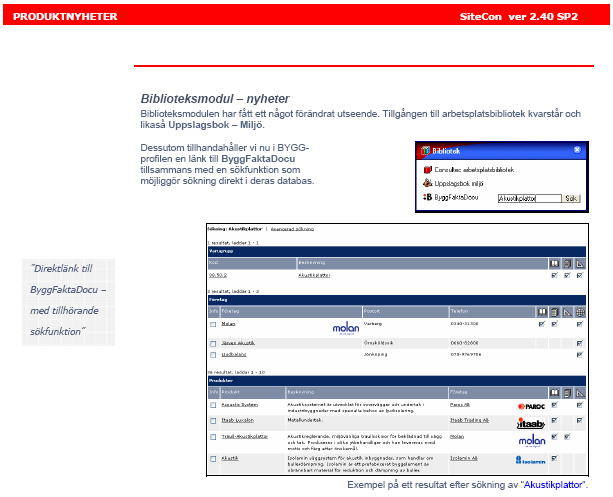
Task: Click the Produkt column header
Action: point(253,392)
